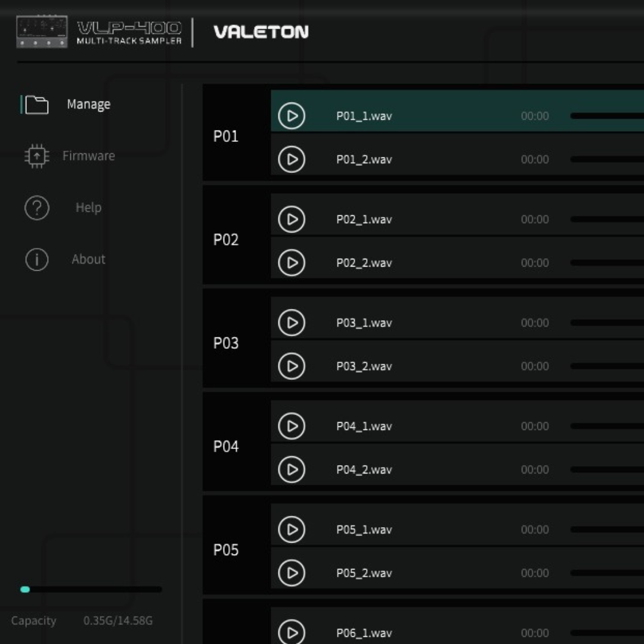Select the P05 patch label

226,550
